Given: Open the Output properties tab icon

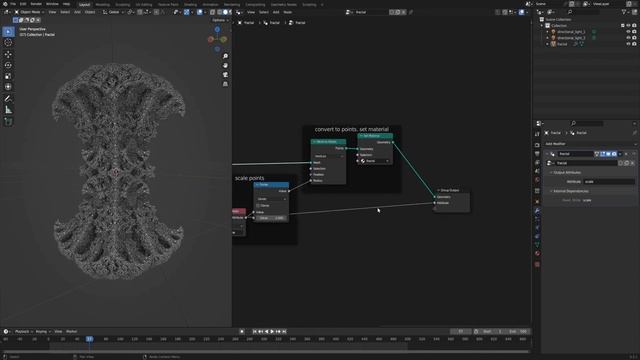Looking at the screenshot, I should coord(537,154).
